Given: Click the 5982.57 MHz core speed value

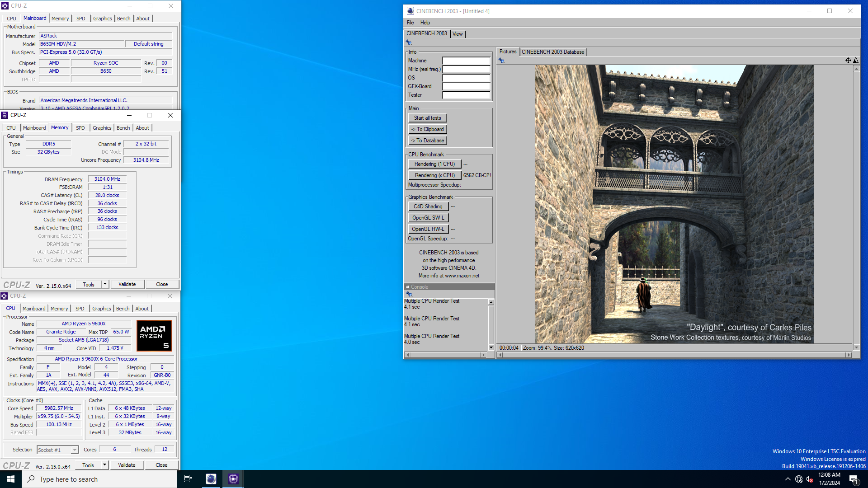Looking at the screenshot, I should coord(59,408).
